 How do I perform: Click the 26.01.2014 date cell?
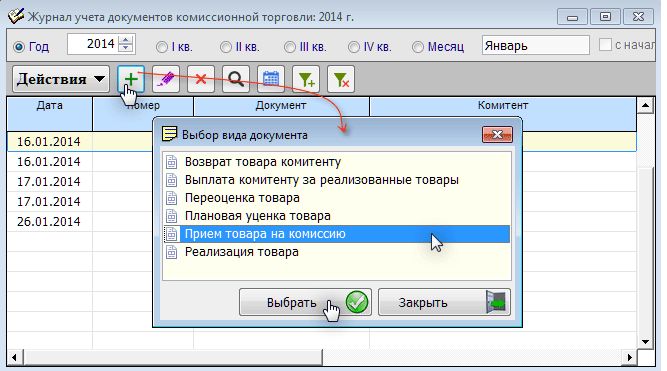tap(48, 222)
